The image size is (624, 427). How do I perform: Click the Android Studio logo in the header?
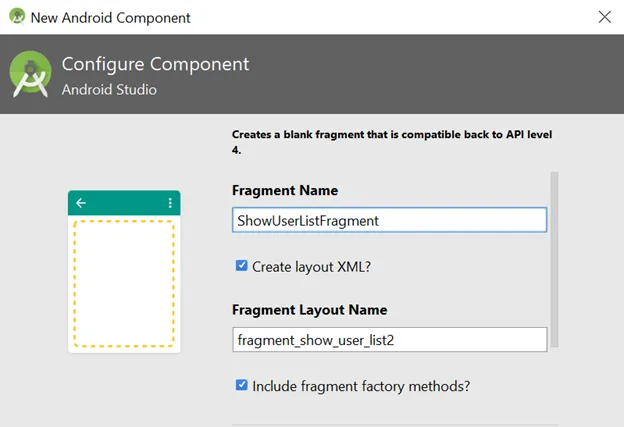pyautogui.click(x=30, y=74)
